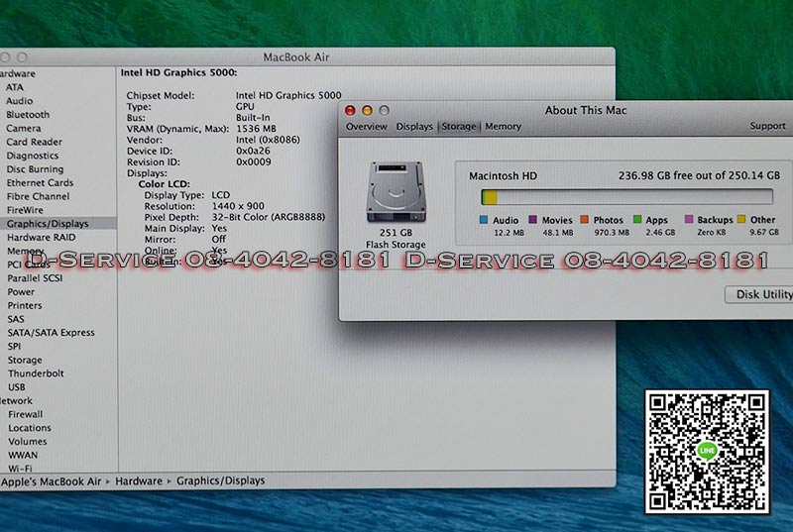Select Camera in the sidebar
This screenshot has height=532, width=793.
[x=23, y=128]
